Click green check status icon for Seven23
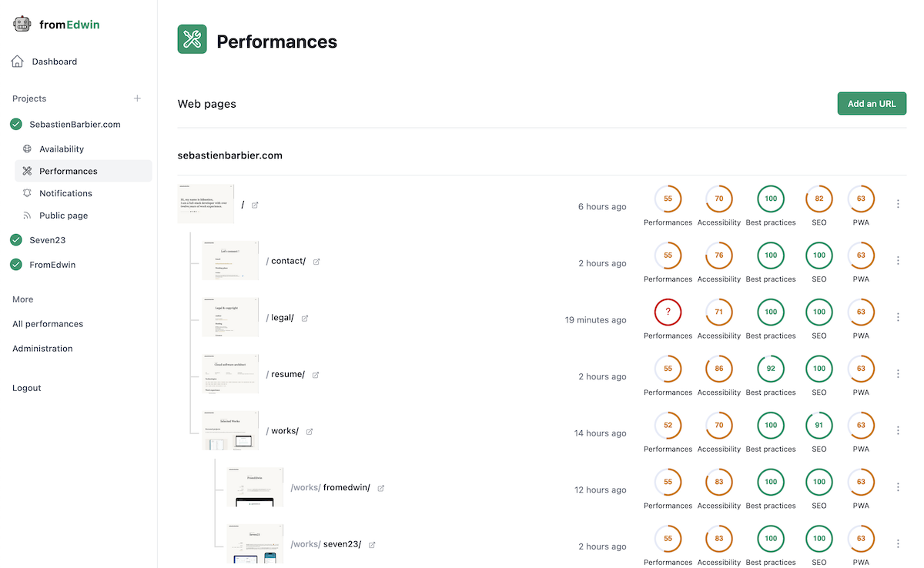The image size is (924, 568). pyautogui.click(x=16, y=240)
